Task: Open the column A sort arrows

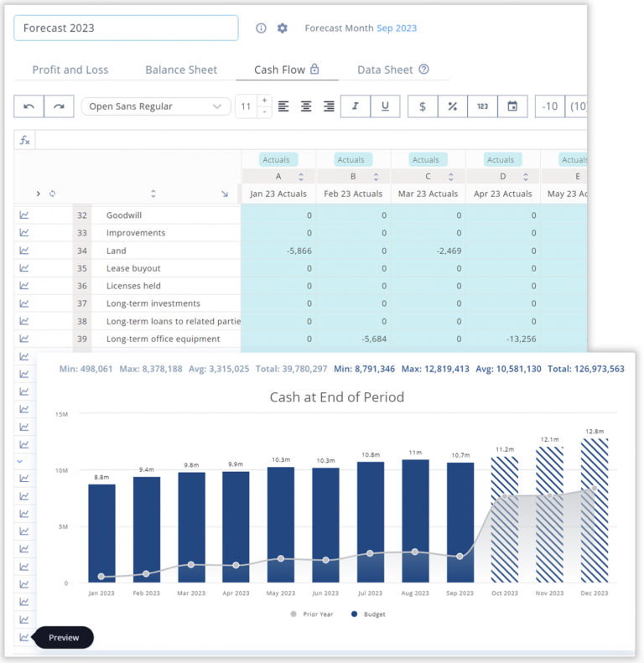Action: 301,177
